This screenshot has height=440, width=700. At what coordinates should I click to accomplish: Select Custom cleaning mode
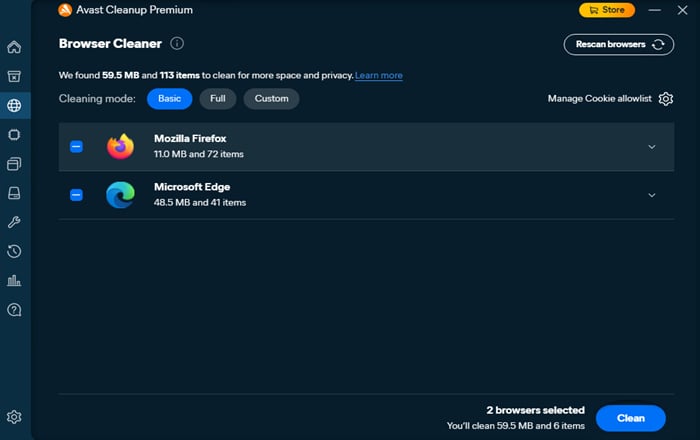[x=271, y=99]
